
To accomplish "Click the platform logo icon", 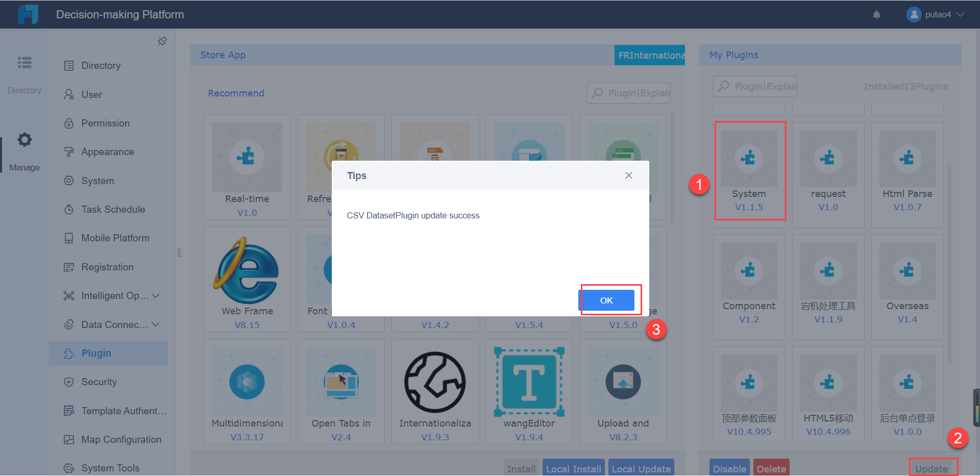I will 28,14.
